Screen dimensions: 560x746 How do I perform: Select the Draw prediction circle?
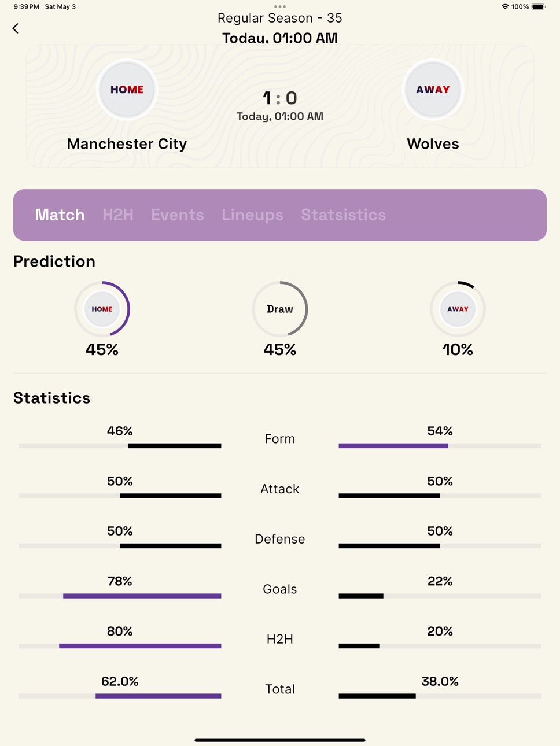pos(280,309)
